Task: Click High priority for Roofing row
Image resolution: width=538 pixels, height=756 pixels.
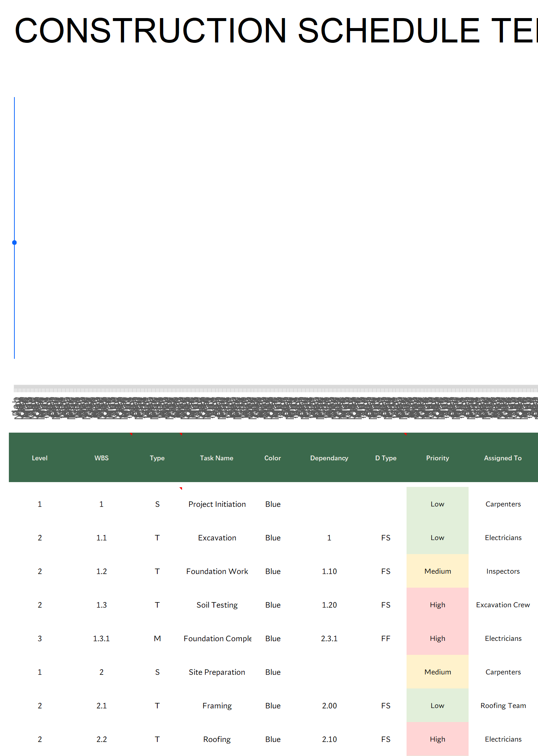Action: coord(438,739)
